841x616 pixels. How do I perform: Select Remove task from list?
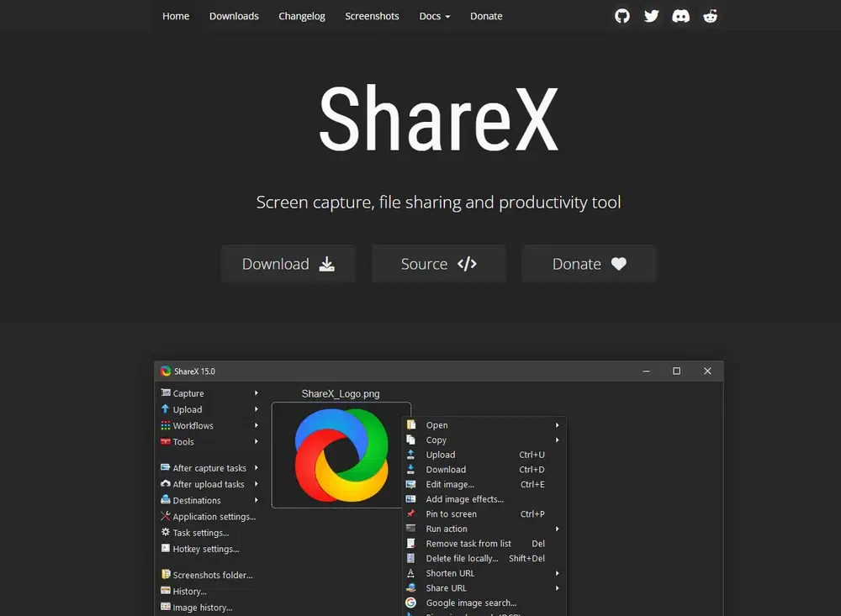(x=484, y=544)
